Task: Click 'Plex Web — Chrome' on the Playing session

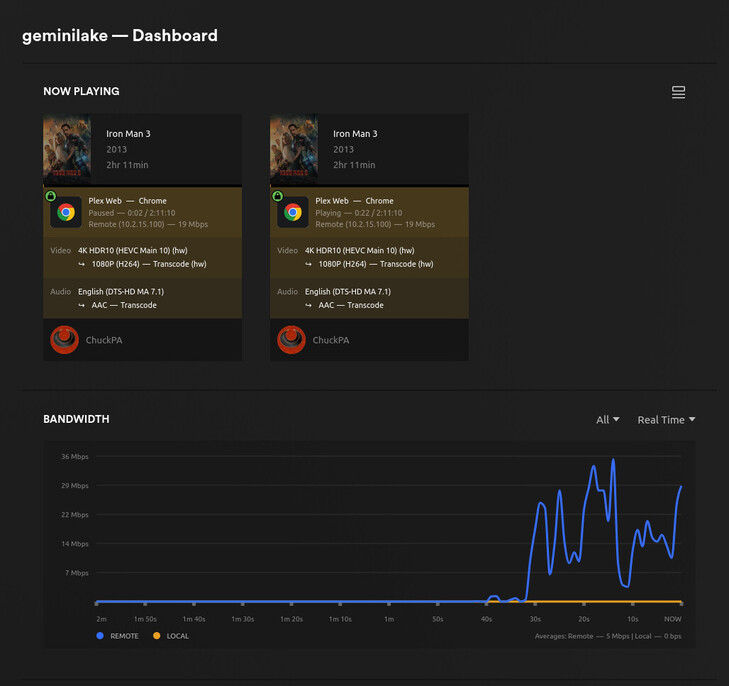Action: click(x=354, y=201)
